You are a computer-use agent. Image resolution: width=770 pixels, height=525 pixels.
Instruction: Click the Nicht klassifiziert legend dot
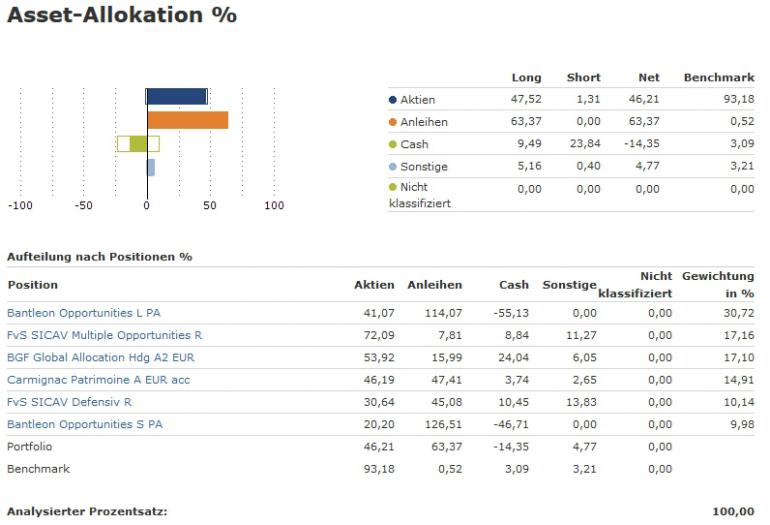pyautogui.click(x=393, y=187)
